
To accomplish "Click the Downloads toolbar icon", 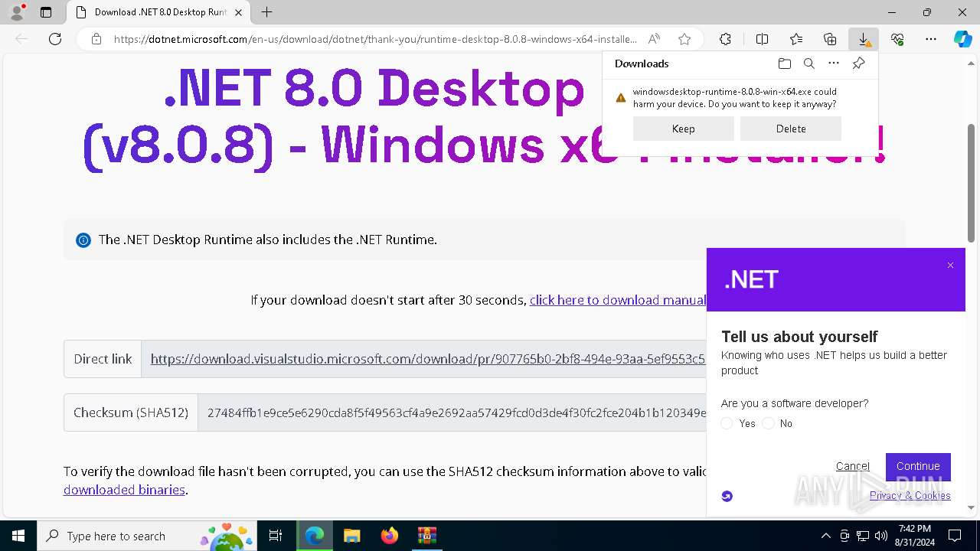I will [x=864, y=39].
